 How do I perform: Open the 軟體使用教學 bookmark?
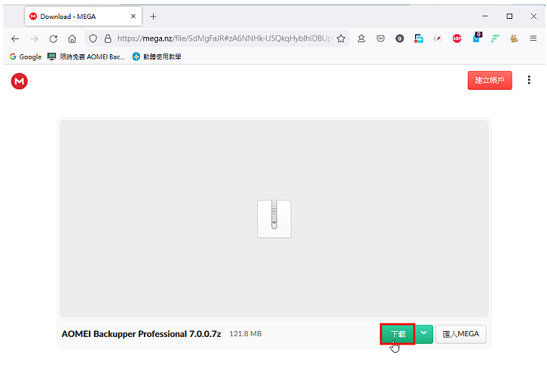(157, 57)
